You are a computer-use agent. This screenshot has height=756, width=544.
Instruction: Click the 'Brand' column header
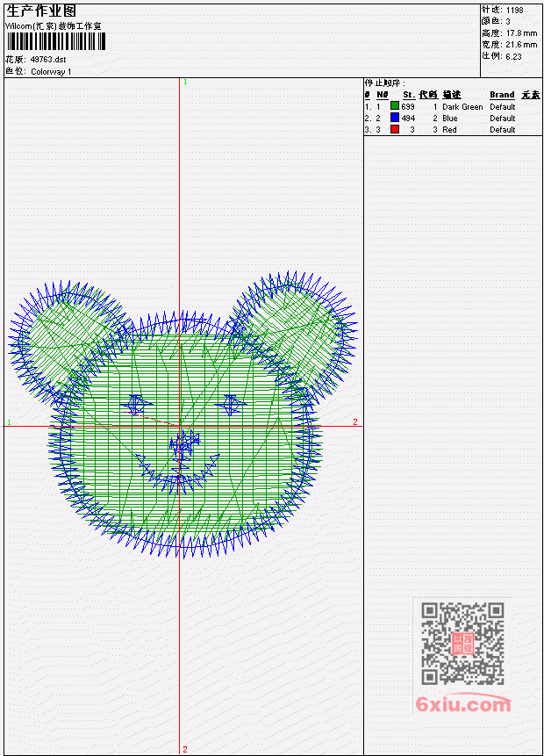click(x=502, y=95)
